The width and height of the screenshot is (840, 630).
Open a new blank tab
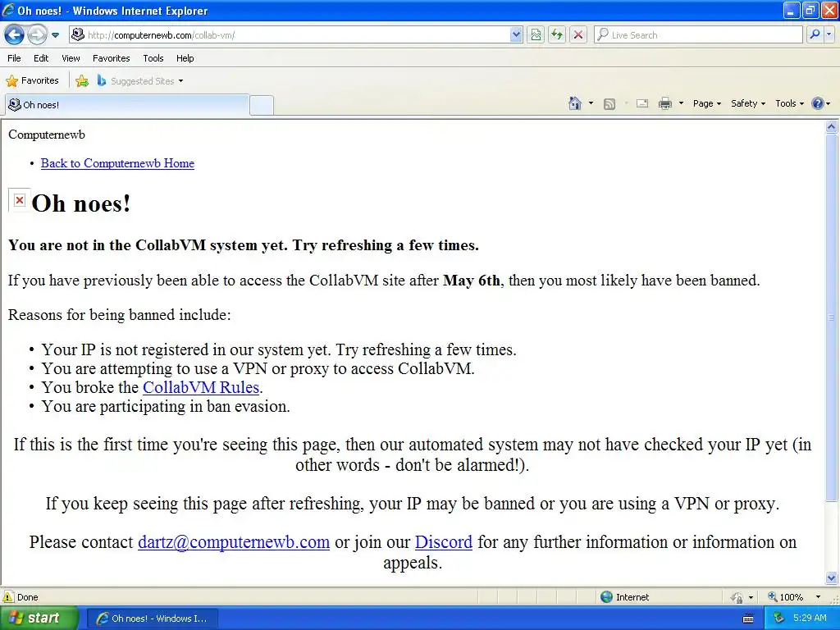[x=262, y=105]
